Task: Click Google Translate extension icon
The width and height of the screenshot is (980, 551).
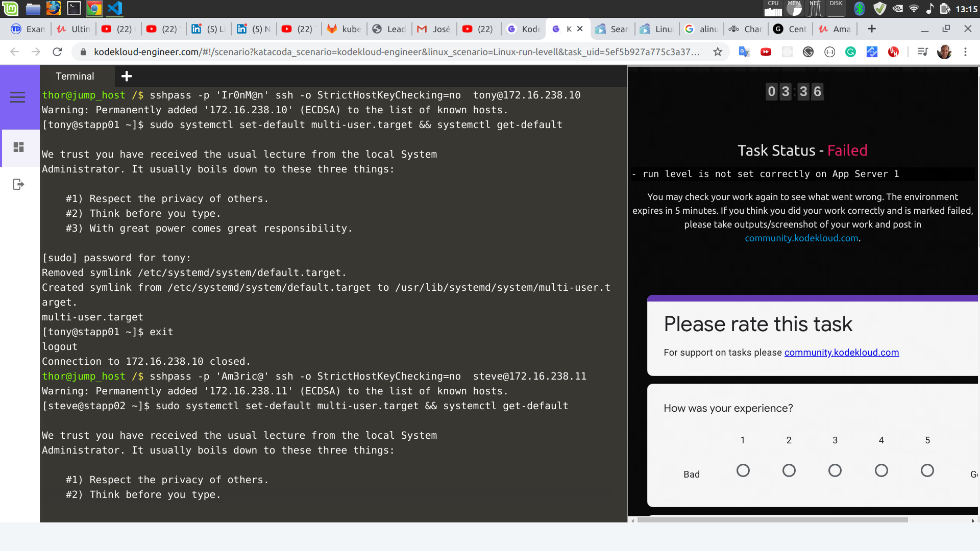Action: click(x=744, y=52)
